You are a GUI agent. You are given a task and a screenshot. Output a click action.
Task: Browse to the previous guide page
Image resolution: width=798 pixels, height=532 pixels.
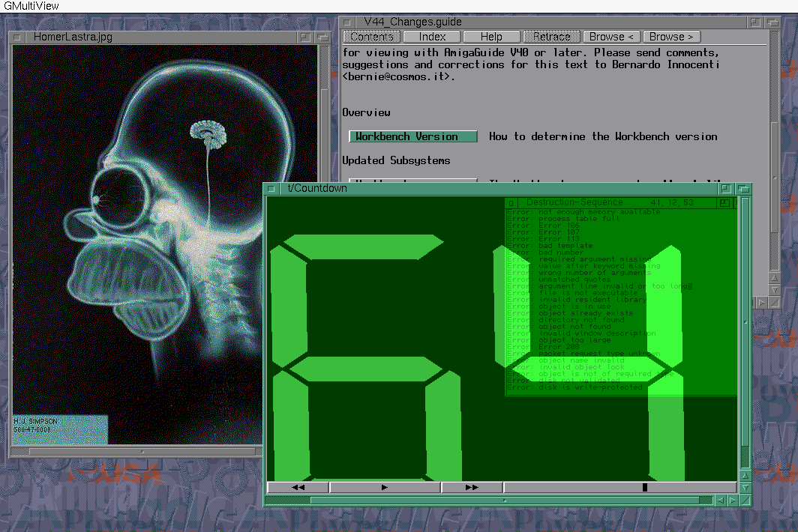click(611, 37)
